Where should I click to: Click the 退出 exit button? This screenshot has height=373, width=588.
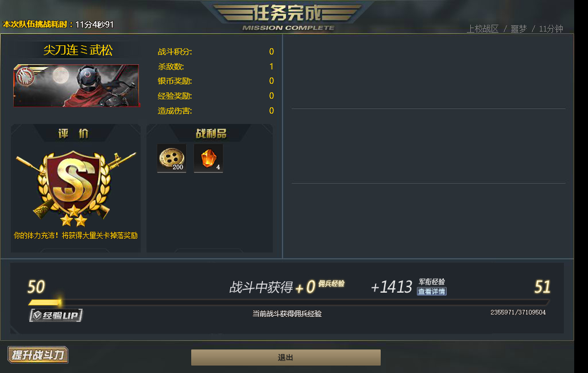click(286, 358)
